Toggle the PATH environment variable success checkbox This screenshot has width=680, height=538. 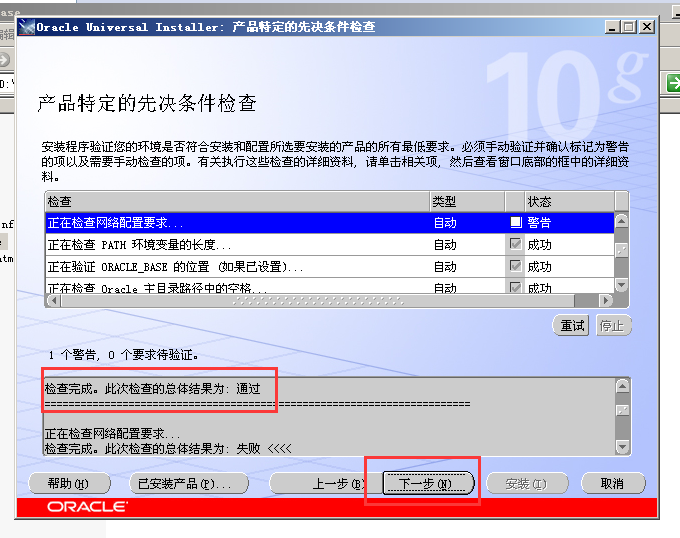point(516,244)
